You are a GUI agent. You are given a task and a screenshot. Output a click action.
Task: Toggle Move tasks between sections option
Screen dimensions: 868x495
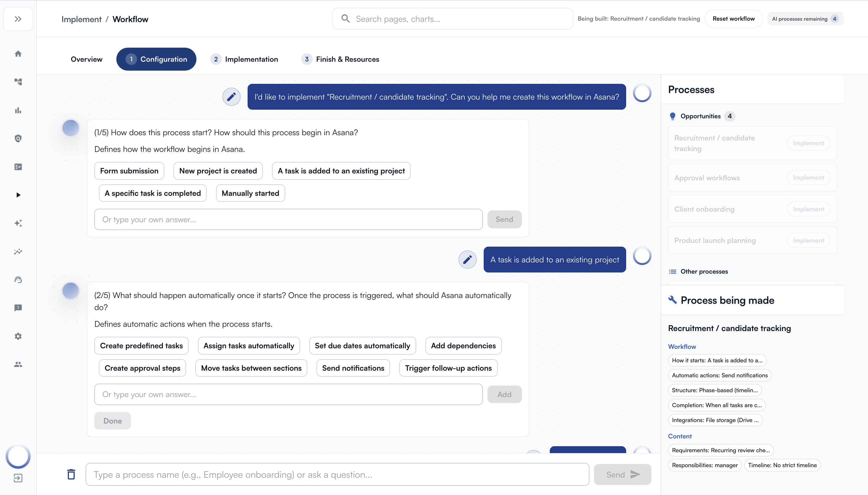click(x=251, y=368)
